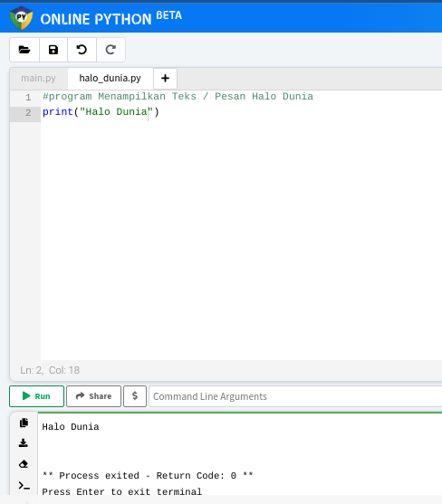Switch to the main.py tab
Viewport: 442px width, 504px height.
(38, 78)
